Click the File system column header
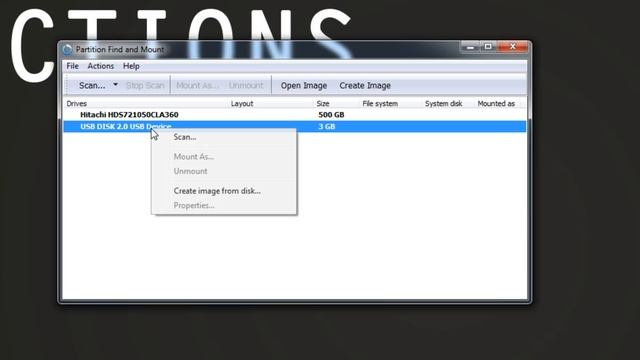Screen dimensions: 640x360 pos(380,104)
